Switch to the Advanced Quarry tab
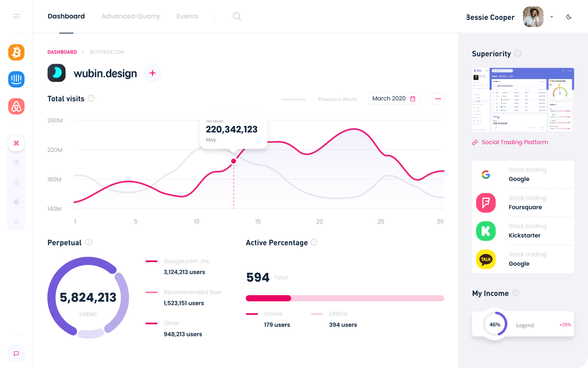The width and height of the screenshot is (588, 368). 131,16
